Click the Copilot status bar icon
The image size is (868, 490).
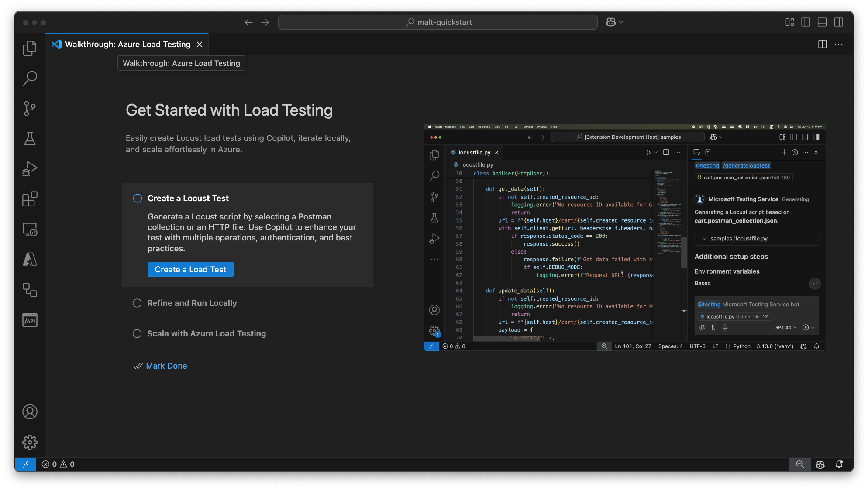[x=820, y=464]
